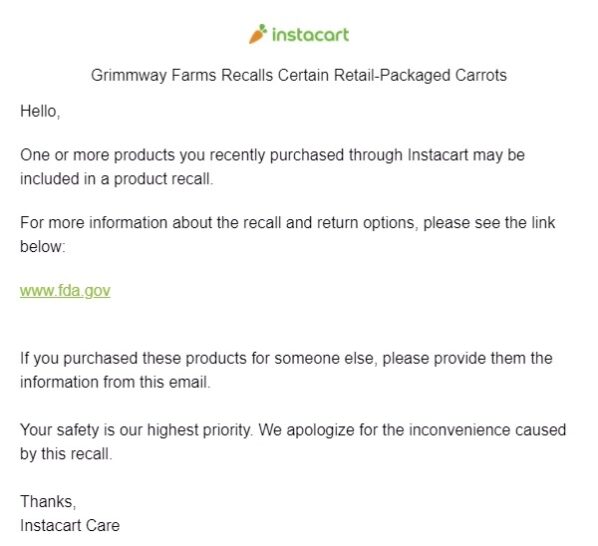
Task: Click the orange carrot icon in logo
Action: click(258, 34)
